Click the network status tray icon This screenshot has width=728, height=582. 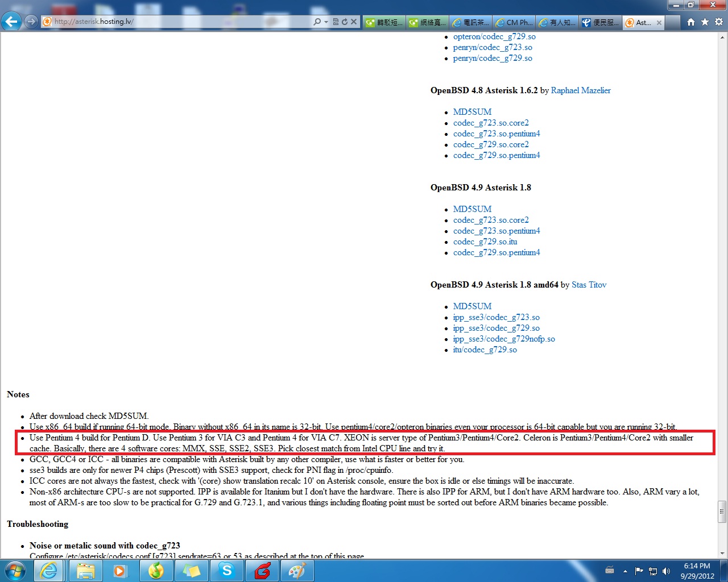653,571
